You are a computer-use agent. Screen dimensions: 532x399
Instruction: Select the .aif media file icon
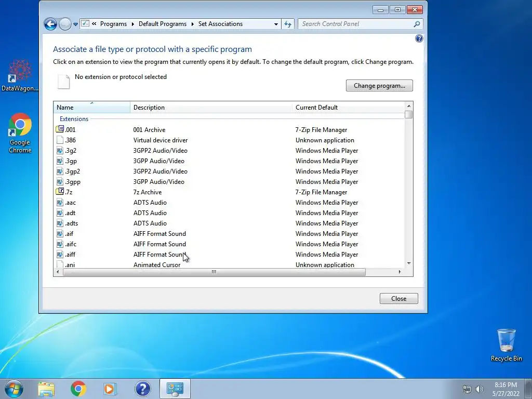click(x=60, y=233)
